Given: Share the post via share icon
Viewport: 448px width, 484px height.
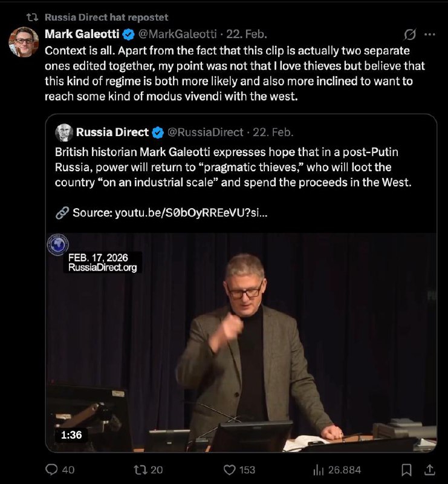Looking at the screenshot, I should point(430,469).
